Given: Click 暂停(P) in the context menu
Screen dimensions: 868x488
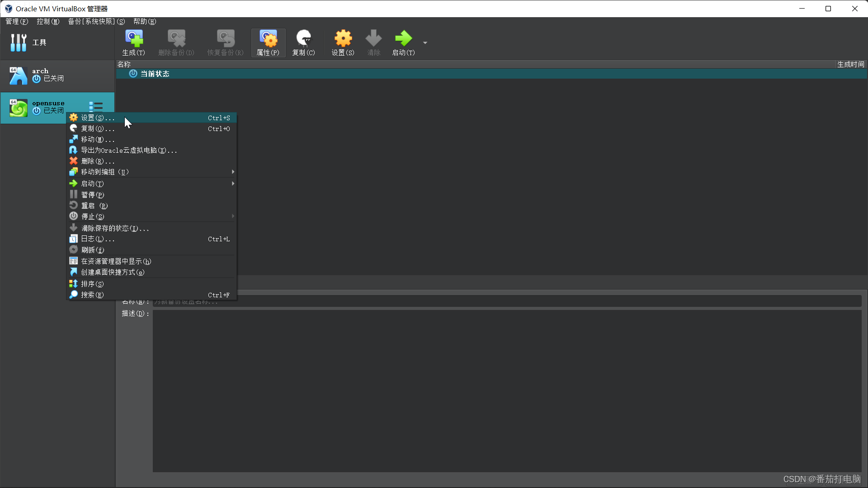Looking at the screenshot, I should [151, 195].
